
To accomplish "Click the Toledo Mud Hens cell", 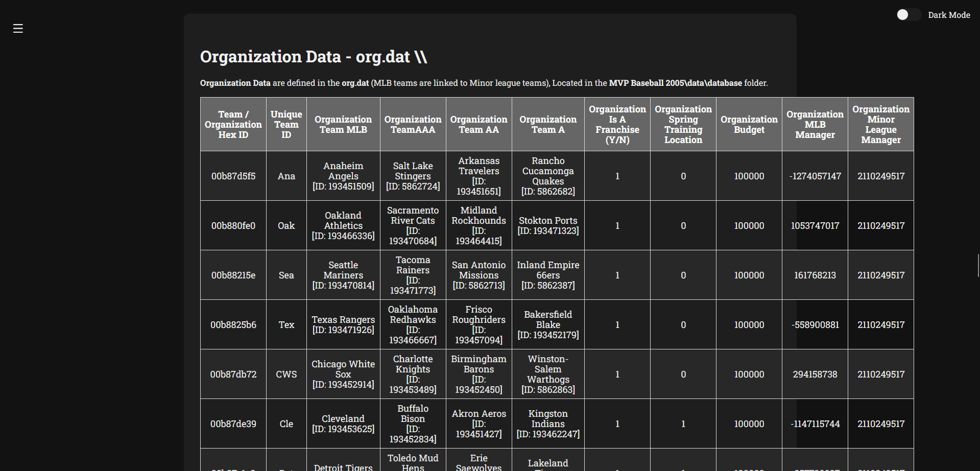I will tap(413, 460).
